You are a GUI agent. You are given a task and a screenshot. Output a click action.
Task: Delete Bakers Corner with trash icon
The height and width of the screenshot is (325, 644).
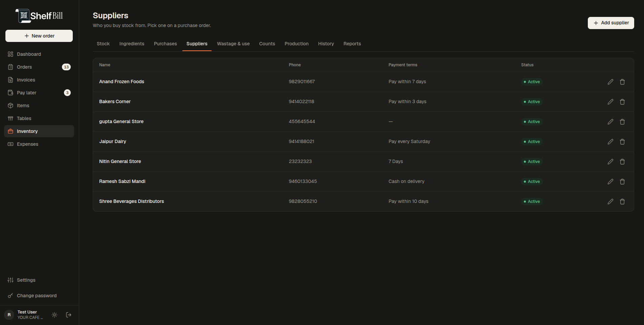[x=622, y=102]
